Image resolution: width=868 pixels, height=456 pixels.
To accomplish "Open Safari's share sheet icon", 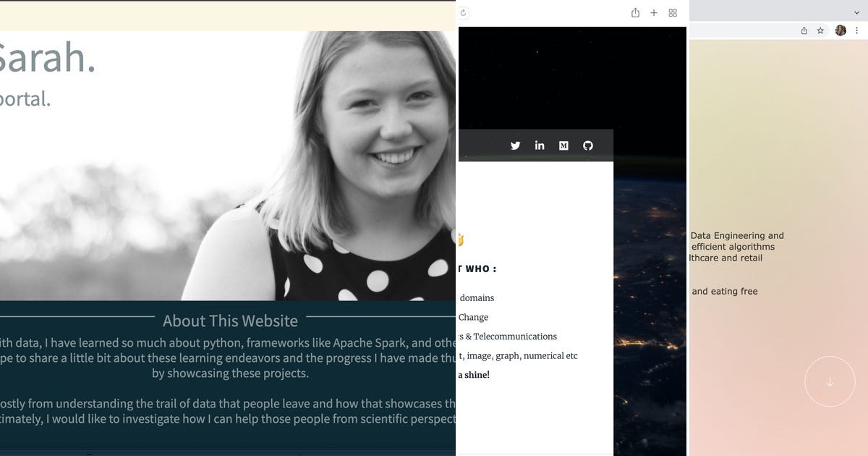I will (x=636, y=12).
